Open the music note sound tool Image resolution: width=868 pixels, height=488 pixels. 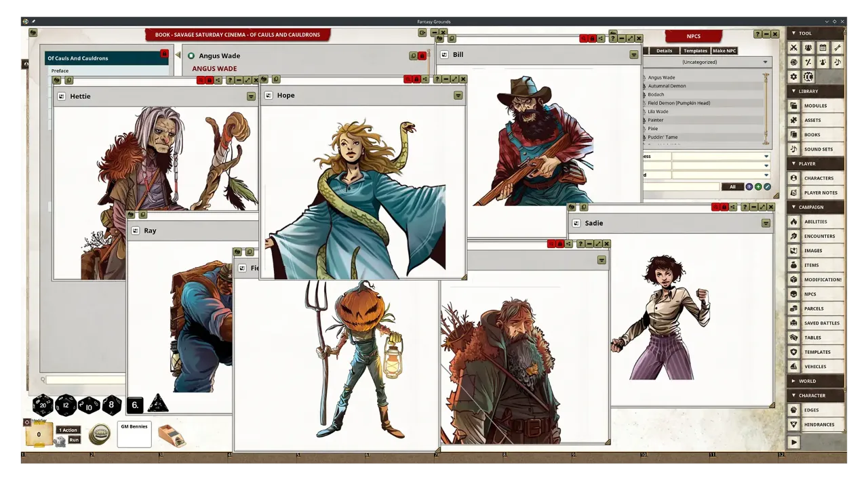pyautogui.click(x=837, y=62)
